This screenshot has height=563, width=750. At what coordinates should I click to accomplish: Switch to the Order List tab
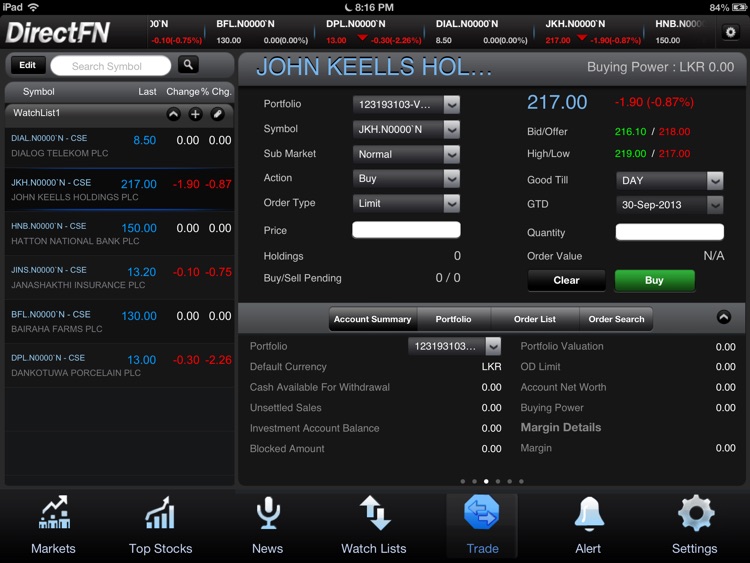(x=535, y=319)
